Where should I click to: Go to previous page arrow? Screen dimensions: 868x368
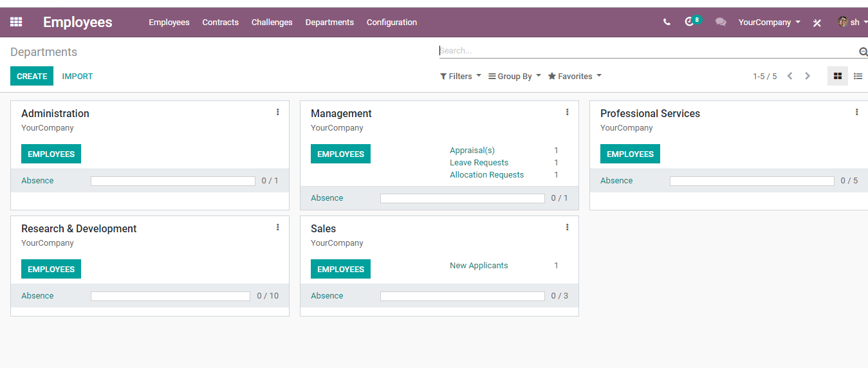[x=790, y=76]
